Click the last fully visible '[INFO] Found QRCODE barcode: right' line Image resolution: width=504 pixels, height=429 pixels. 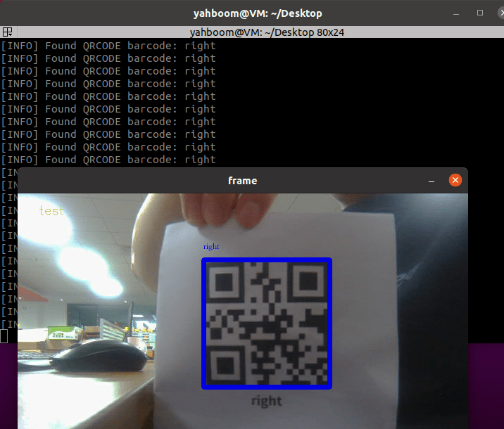[108, 160]
